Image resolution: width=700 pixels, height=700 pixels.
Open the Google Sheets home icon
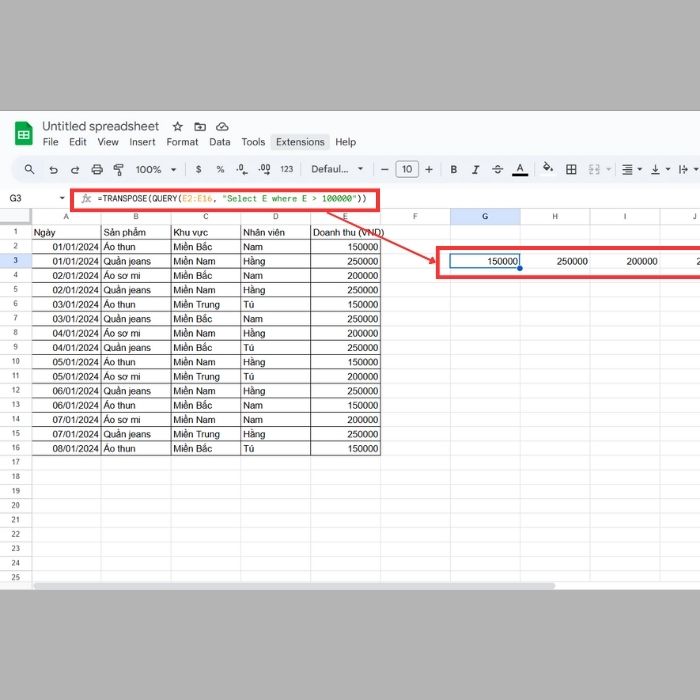(x=24, y=133)
